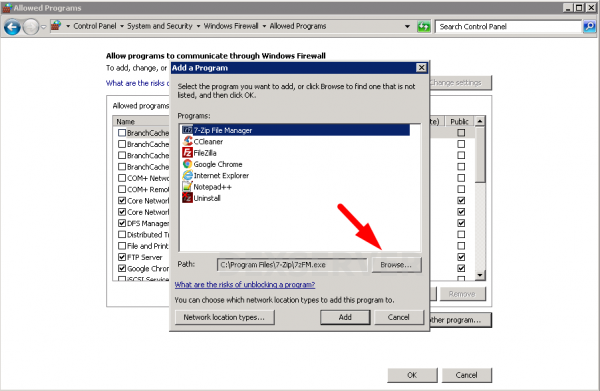Click Cancel at bottom of Allowed Programs window
The image size is (600, 391).
tap(466, 375)
